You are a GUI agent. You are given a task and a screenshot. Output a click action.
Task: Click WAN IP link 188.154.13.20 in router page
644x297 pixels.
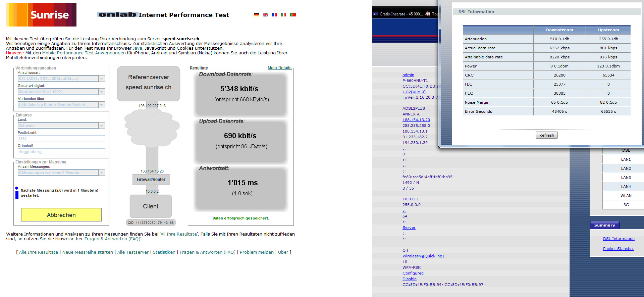point(416,120)
